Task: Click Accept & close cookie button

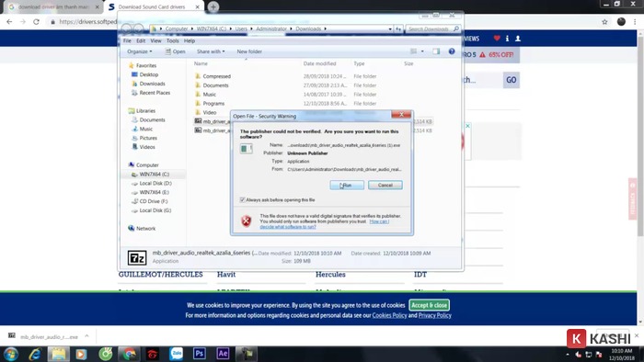Action: tap(430, 305)
